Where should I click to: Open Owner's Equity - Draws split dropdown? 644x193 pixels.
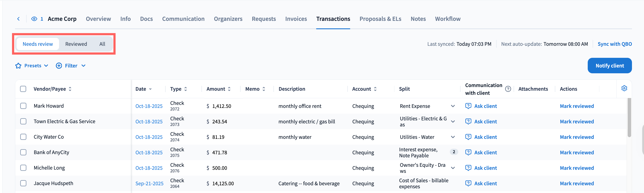(453, 168)
